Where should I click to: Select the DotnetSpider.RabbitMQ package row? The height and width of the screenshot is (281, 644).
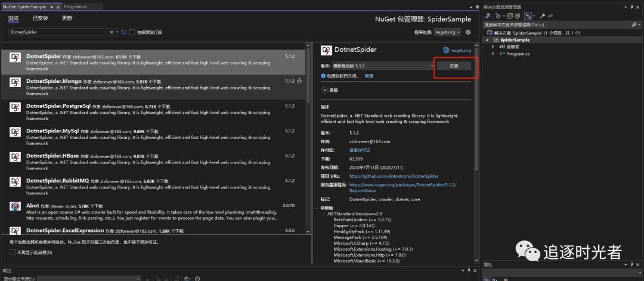(153, 187)
